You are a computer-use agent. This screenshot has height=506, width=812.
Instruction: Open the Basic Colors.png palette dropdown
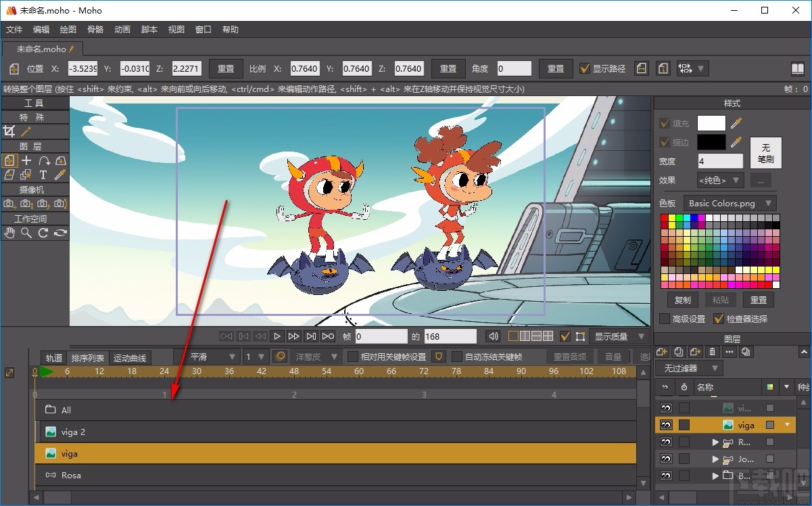730,203
